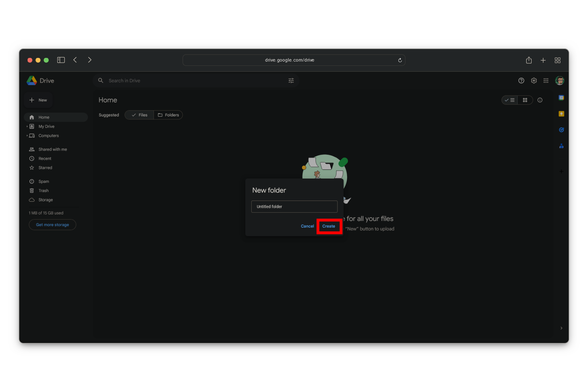Open Google Calendar side panel icon
The image size is (588, 392).
point(561,98)
